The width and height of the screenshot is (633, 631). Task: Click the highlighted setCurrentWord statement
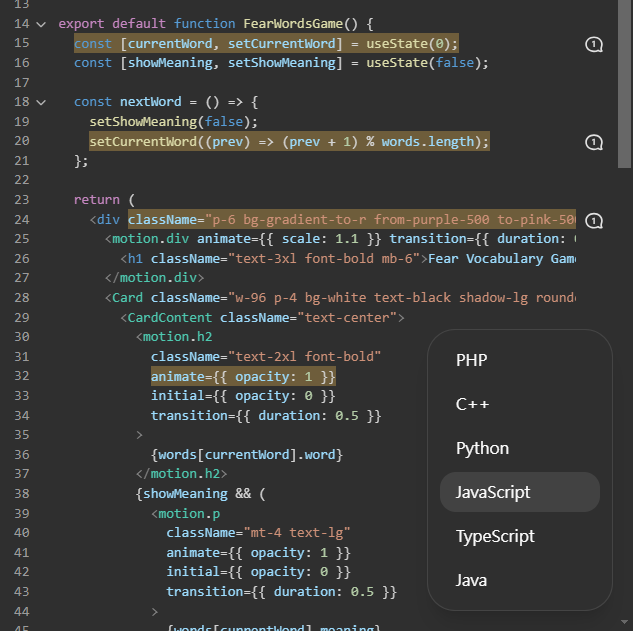tap(289, 142)
